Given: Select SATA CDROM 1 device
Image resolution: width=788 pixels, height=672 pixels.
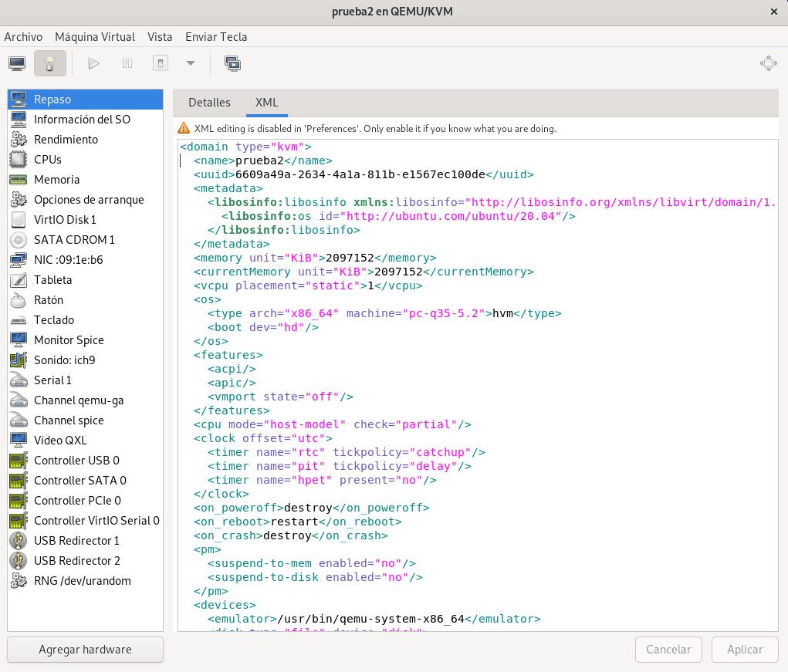Looking at the screenshot, I should [86, 240].
